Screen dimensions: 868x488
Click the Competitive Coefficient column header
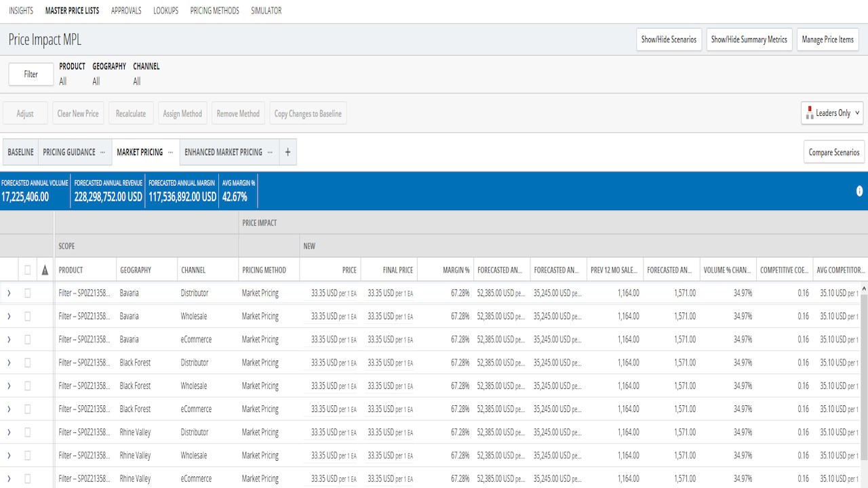pos(784,270)
